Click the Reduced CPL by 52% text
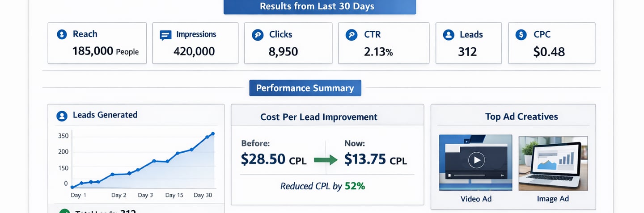Viewport: 644px width, 213px height. pyautogui.click(x=322, y=186)
